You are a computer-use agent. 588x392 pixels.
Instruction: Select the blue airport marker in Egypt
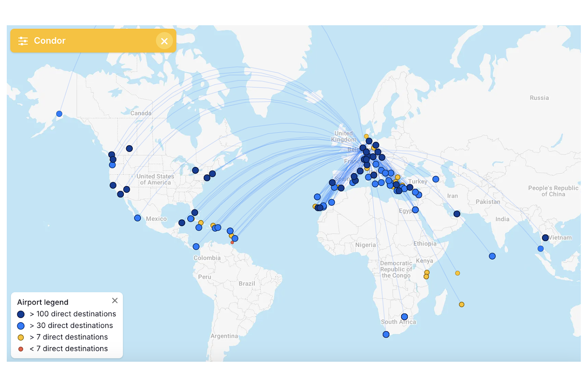415,210
